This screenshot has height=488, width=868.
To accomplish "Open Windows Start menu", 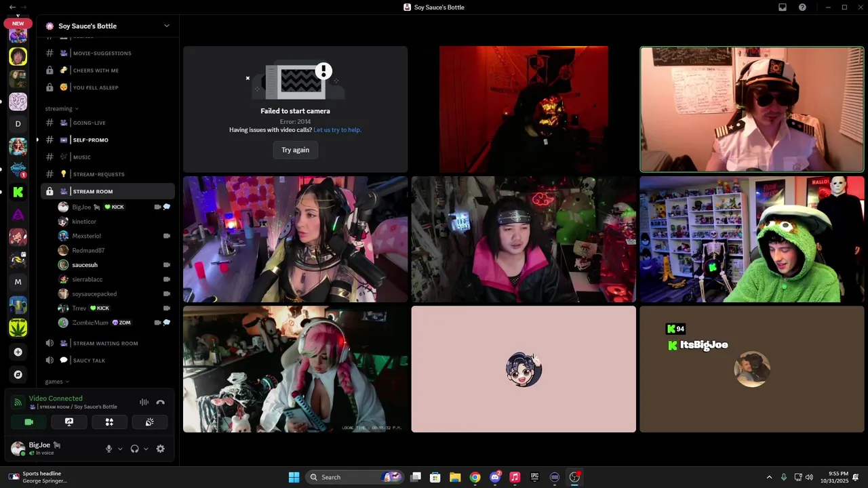I will (294, 477).
